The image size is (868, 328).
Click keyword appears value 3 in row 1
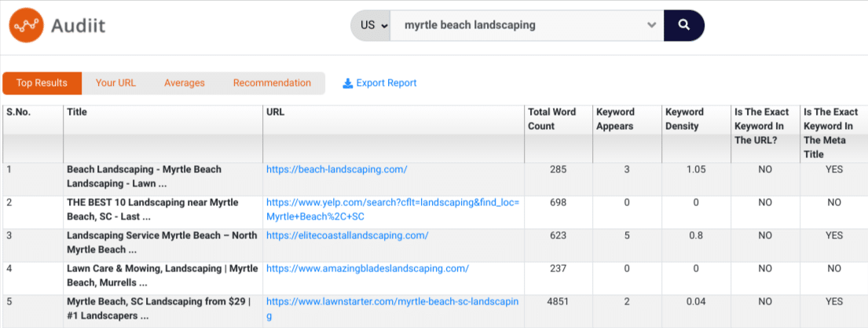(x=627, y=170)
